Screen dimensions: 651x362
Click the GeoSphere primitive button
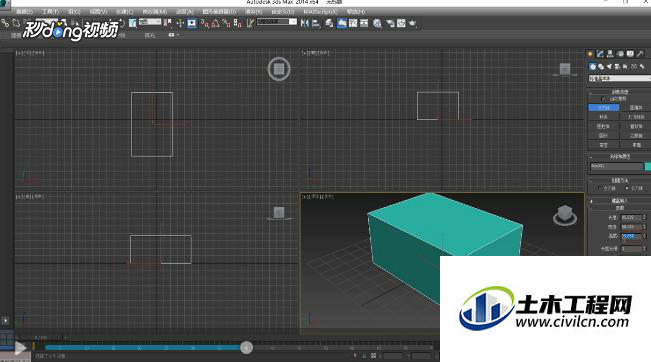(636, 117)
